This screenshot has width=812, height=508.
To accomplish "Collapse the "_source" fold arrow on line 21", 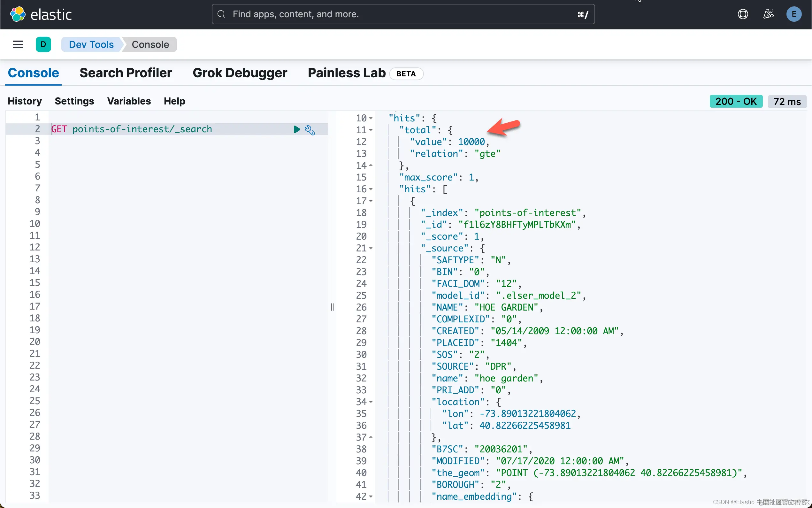I will click(x=371, y=248).
